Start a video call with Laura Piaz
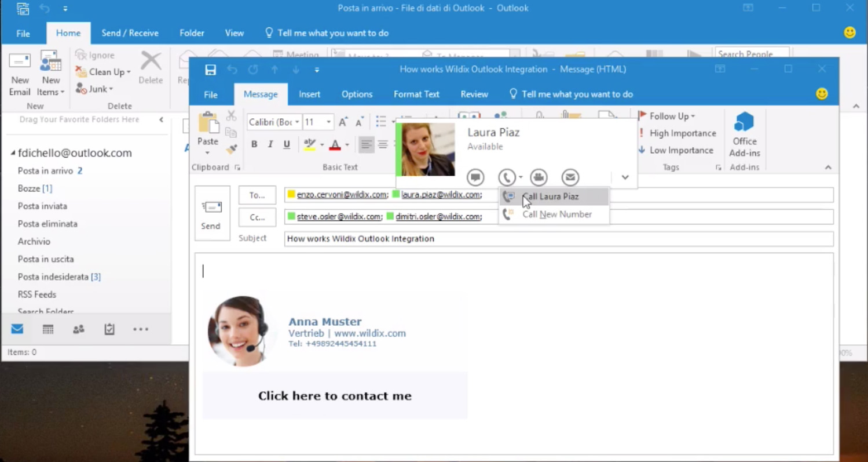The height and width of the screenshot is (462, 868). click(x=538, y=177)
